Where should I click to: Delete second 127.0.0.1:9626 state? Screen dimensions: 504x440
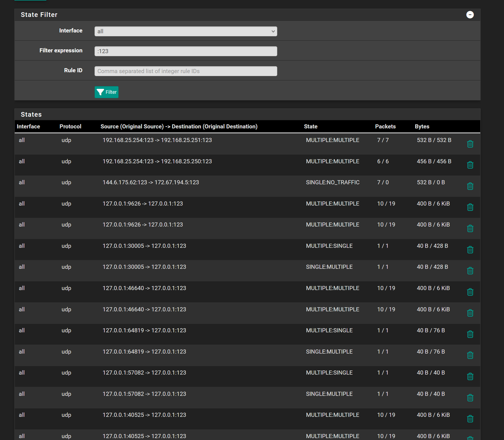click(470, 228)
